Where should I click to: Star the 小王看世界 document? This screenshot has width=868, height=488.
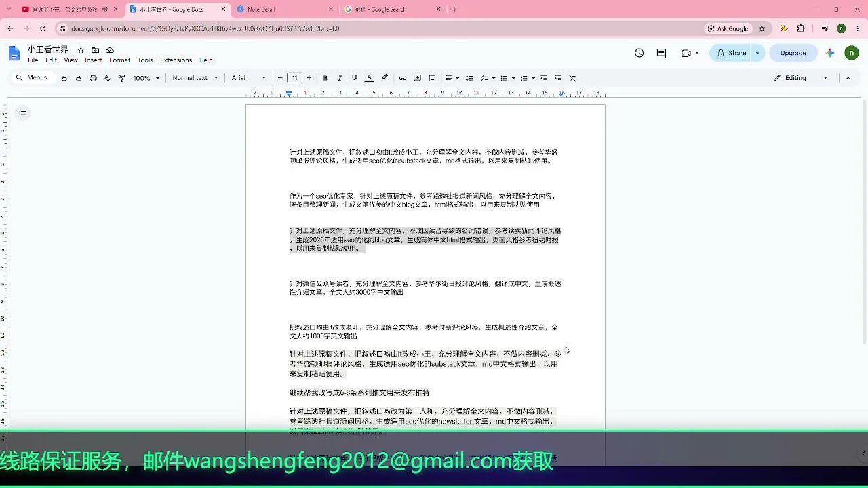[81, 50]
